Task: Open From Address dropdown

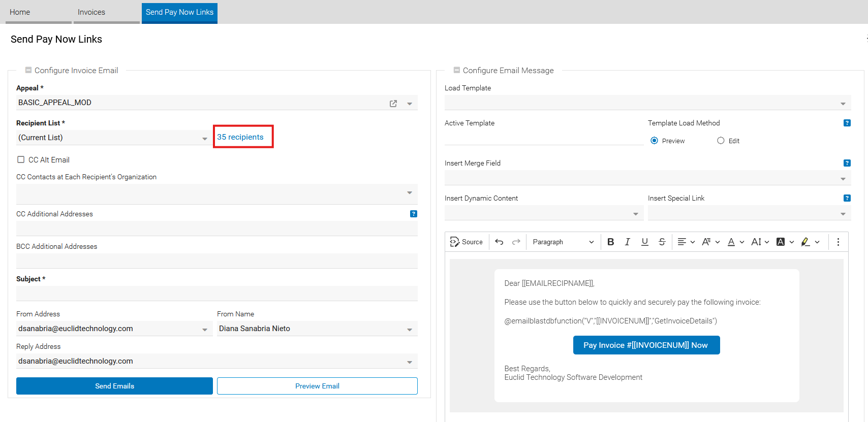Action: click(x=205, y=330)
